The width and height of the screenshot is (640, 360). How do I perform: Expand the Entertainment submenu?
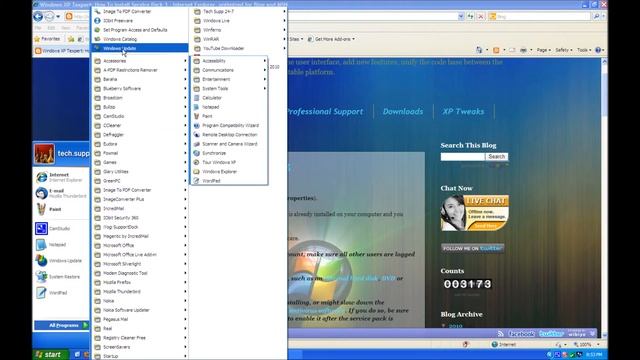point(229,79)
